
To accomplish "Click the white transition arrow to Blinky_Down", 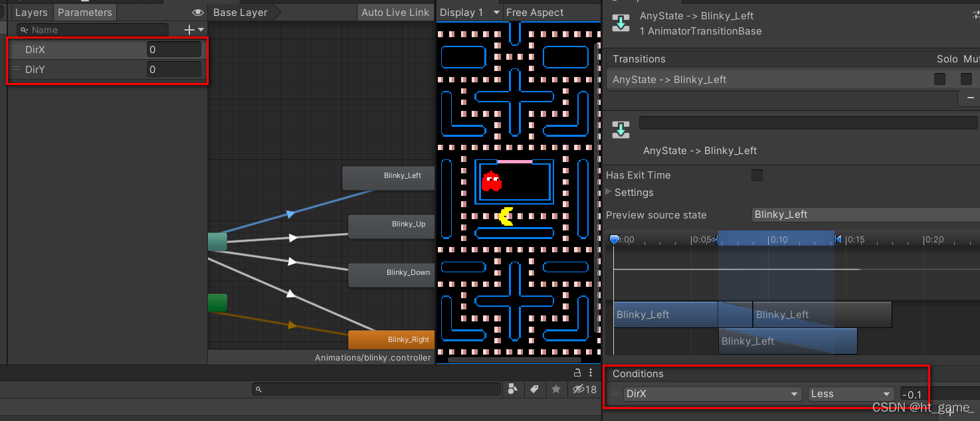I will (x=292, y=262).
